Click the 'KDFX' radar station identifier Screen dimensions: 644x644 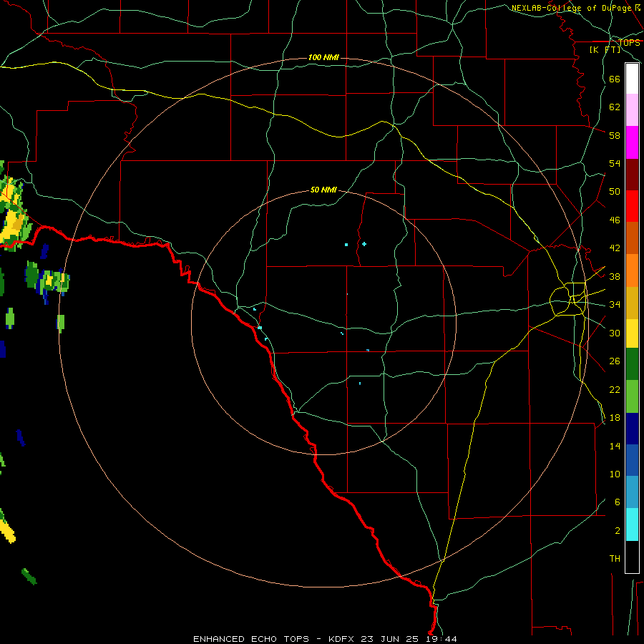point(341,639)
